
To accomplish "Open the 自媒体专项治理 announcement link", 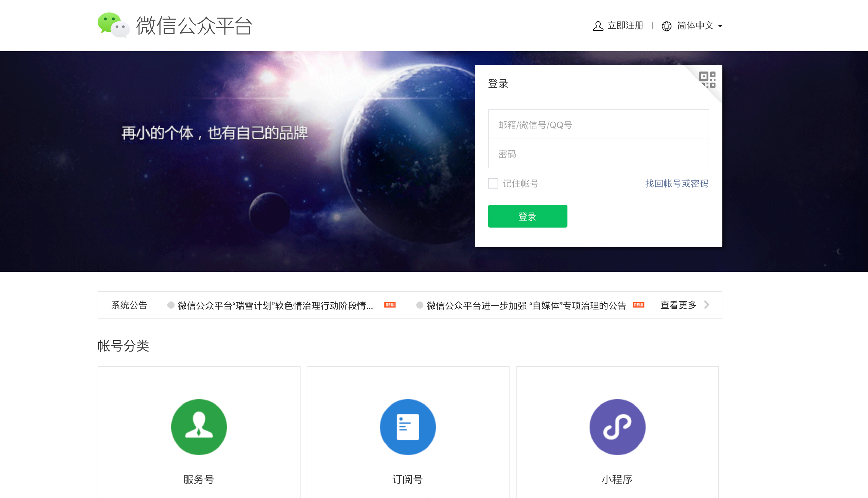I will coord(526,305).
